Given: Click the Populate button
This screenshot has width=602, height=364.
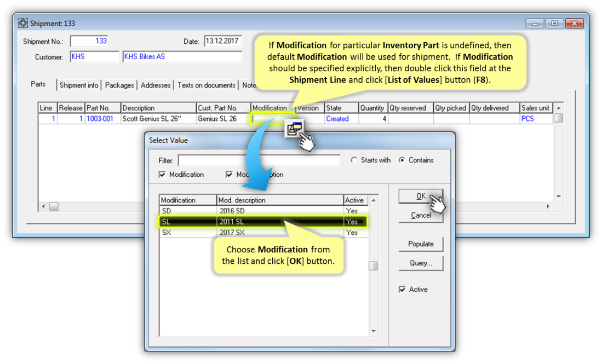Looking at the screenshot, I should [421, 244].
